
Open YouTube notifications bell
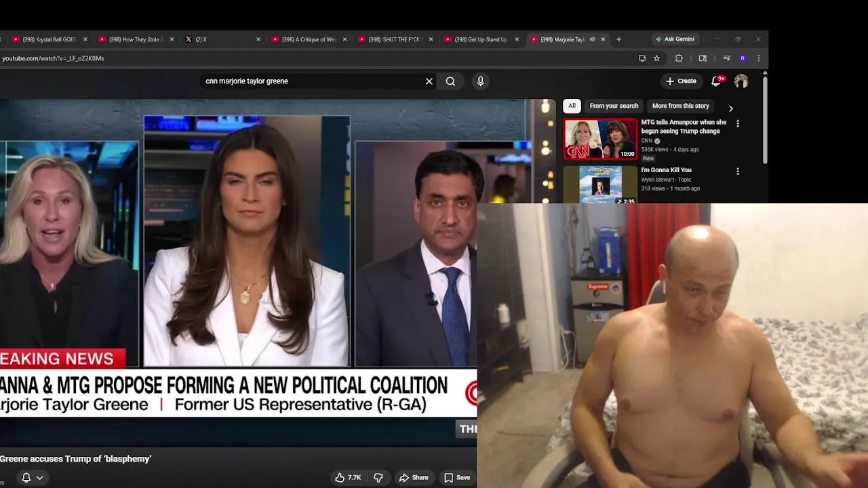coord(716,81)
